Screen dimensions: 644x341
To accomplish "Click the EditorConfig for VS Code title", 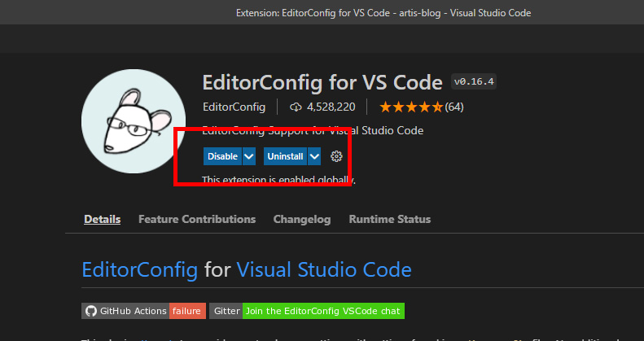I will [322, 82].
